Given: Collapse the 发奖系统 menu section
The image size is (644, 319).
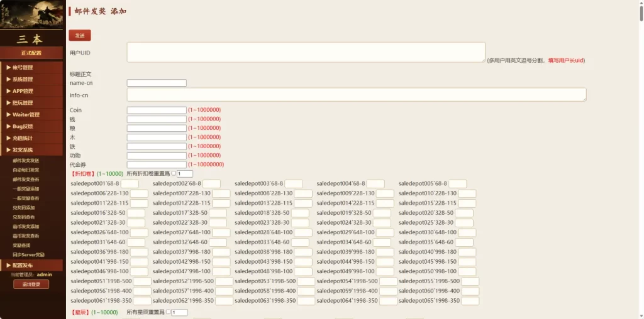Looking at the screenshot, I should (x=31, y=150).
